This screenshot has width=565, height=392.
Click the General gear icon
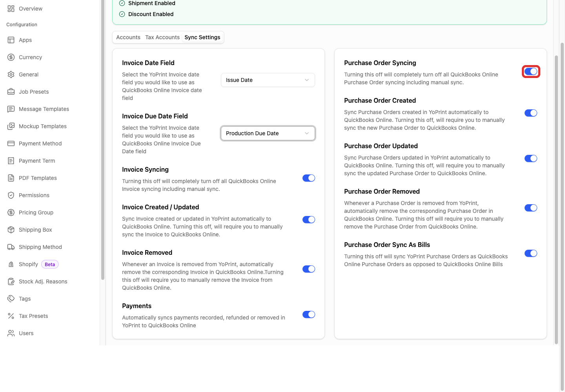point(11,74)
